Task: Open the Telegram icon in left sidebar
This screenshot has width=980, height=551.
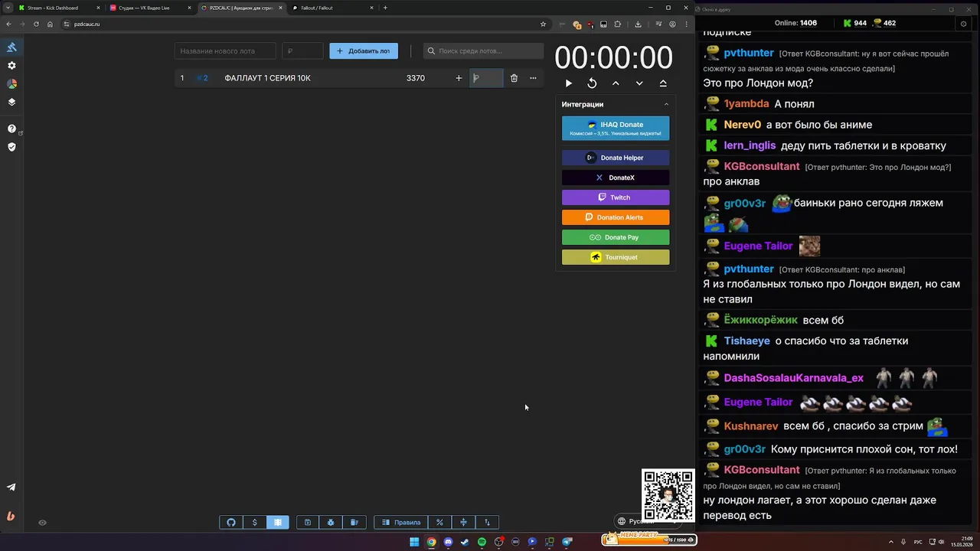Action: (11, 487)
